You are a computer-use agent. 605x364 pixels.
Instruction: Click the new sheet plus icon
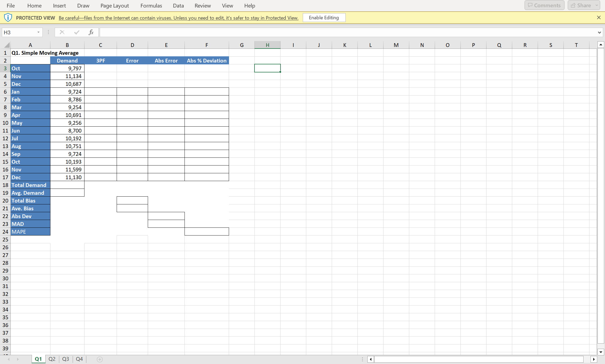tap(100, 359)
